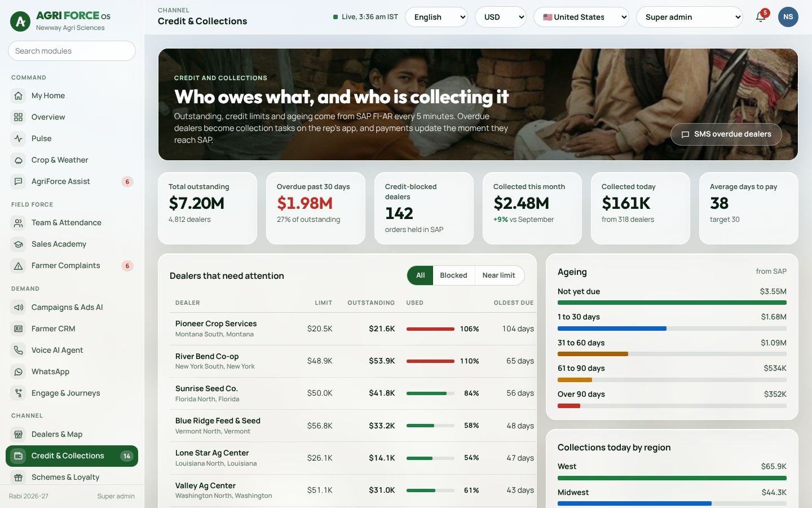Viewport: 812px width, 508px height.
Task: Open the My Home house icon
Action: (x=19, y=96)
